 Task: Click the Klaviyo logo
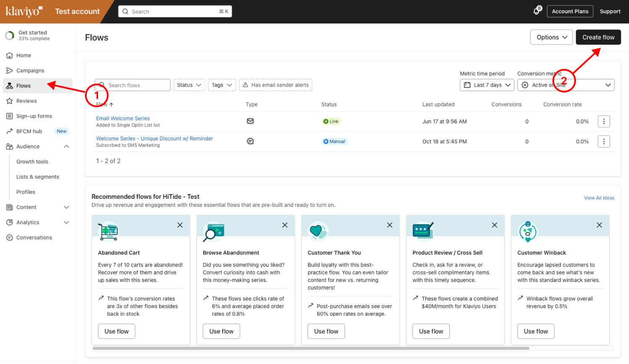[24, 11]
